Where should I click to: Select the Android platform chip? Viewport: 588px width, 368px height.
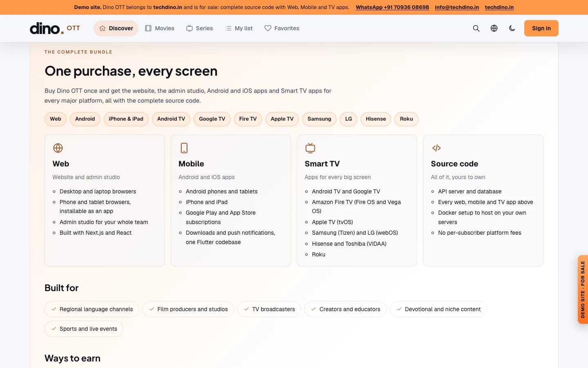point(85,119)
